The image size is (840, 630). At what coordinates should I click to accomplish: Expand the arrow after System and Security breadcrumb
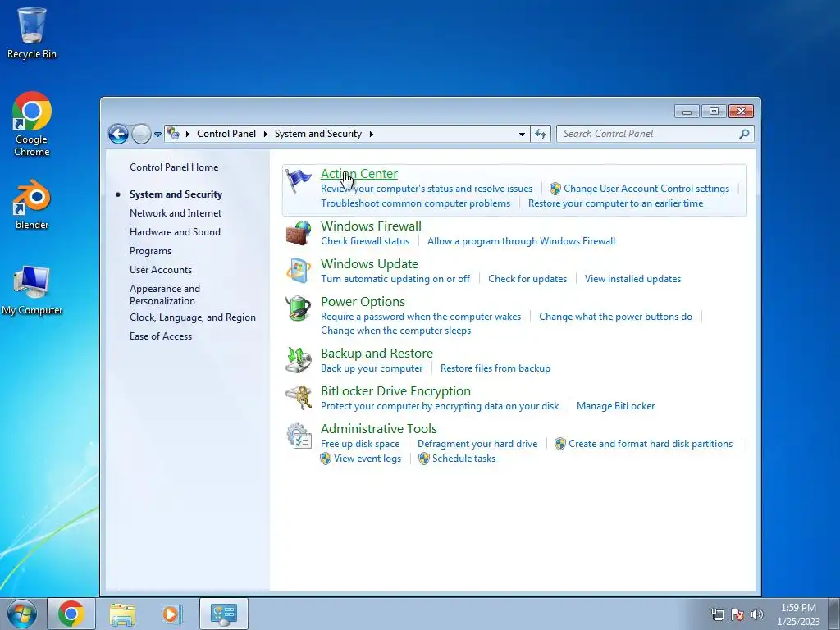point(372,134)
